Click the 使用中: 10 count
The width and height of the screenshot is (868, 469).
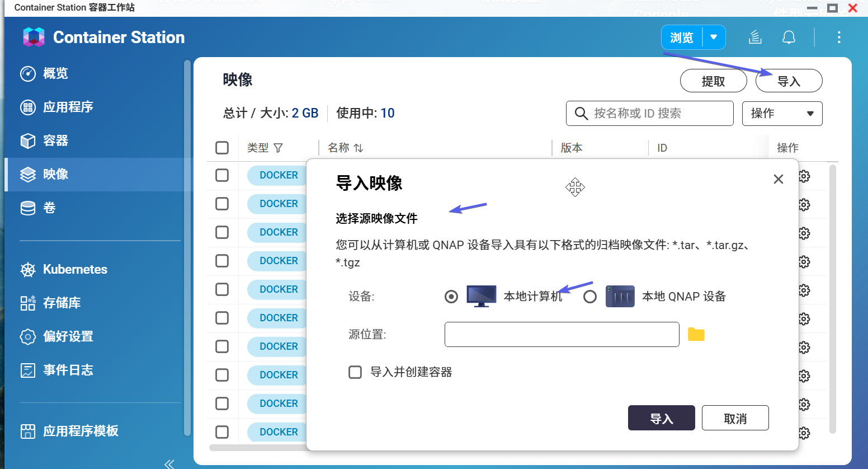[365, 113]
